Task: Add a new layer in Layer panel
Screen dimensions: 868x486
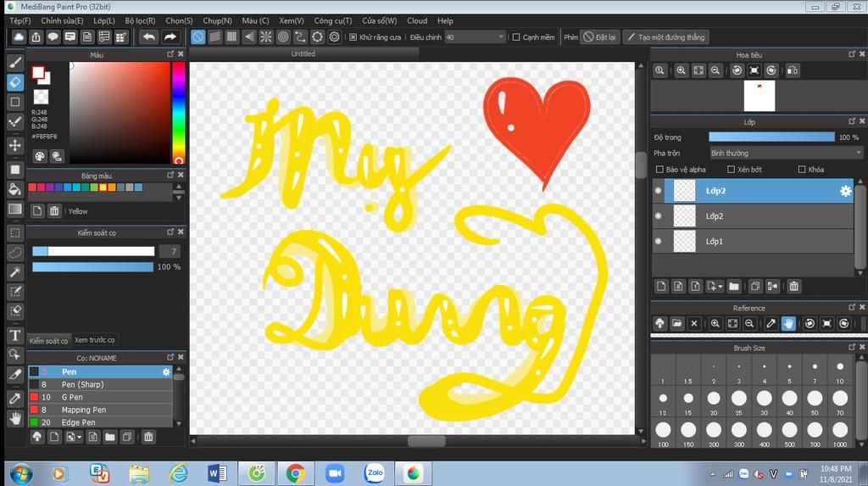Action: click(661, 286)
